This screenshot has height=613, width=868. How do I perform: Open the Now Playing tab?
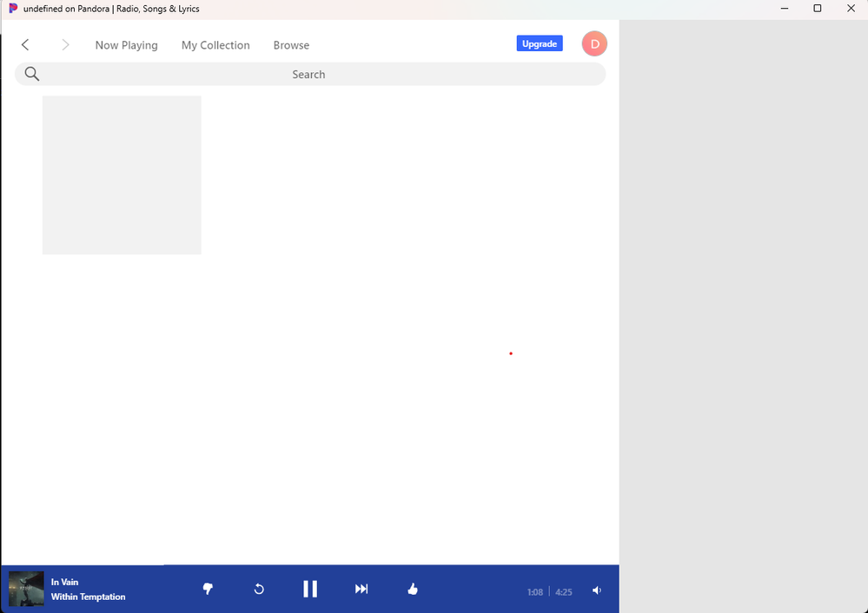tap(126, 45)
